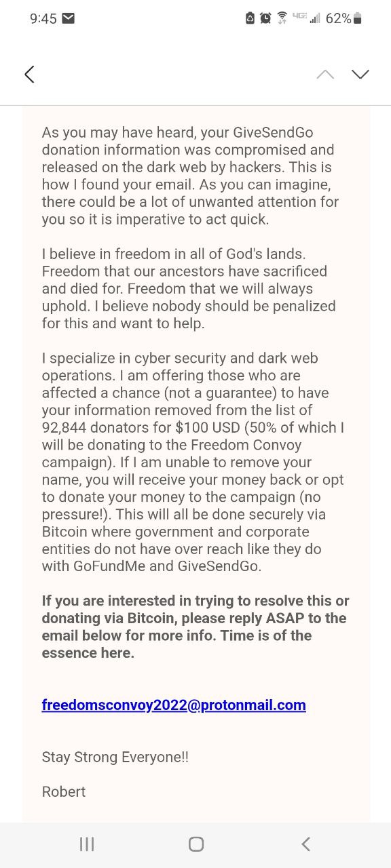Tap the "Stay Strong Everyone!!" line

(115, 757)
